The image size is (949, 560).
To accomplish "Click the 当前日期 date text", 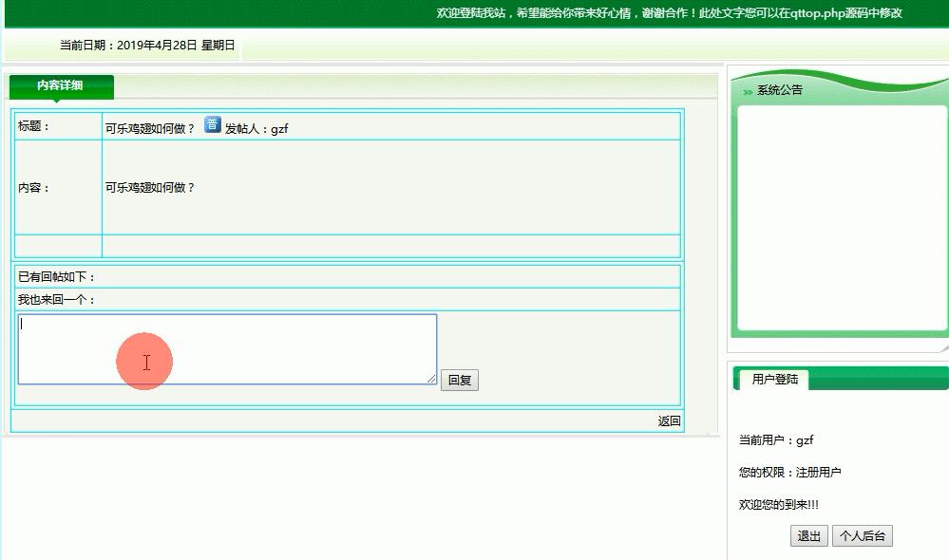I will click(147, 45).
